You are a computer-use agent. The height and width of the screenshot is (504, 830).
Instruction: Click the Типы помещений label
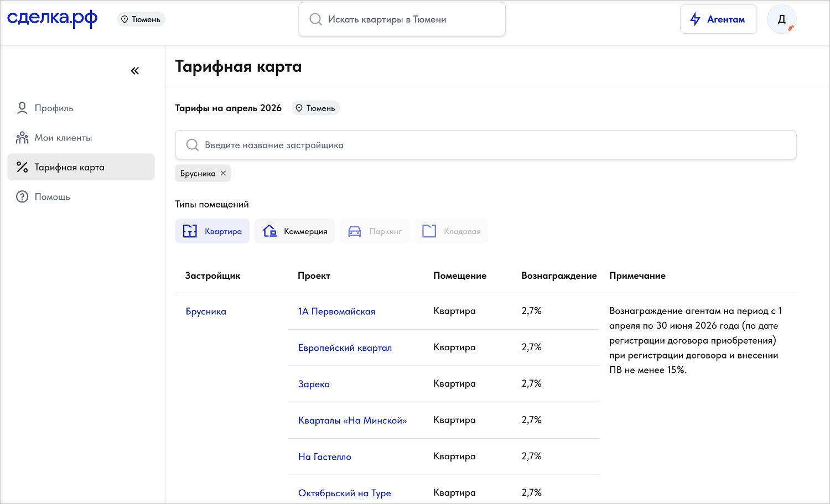212,204
